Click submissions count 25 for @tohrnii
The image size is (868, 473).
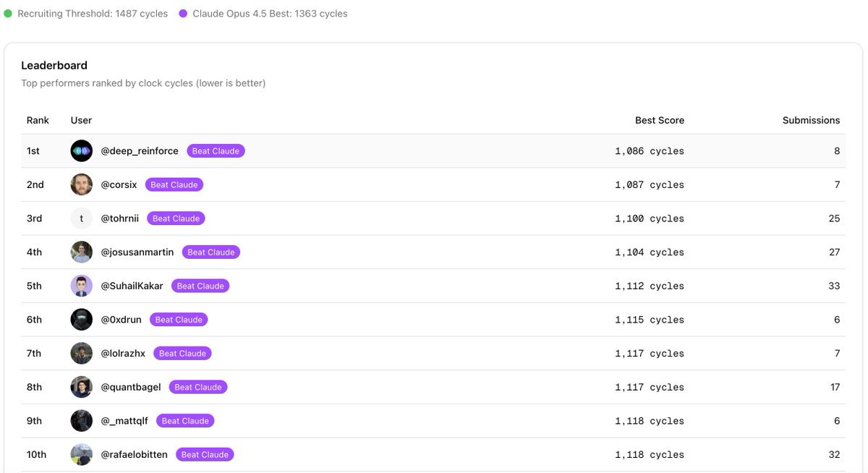pos(834,218)
